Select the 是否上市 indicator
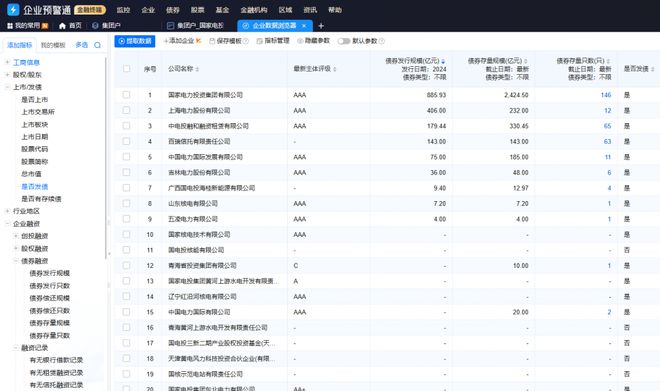This screenshot has height=391, width=660. coord(35,99)
